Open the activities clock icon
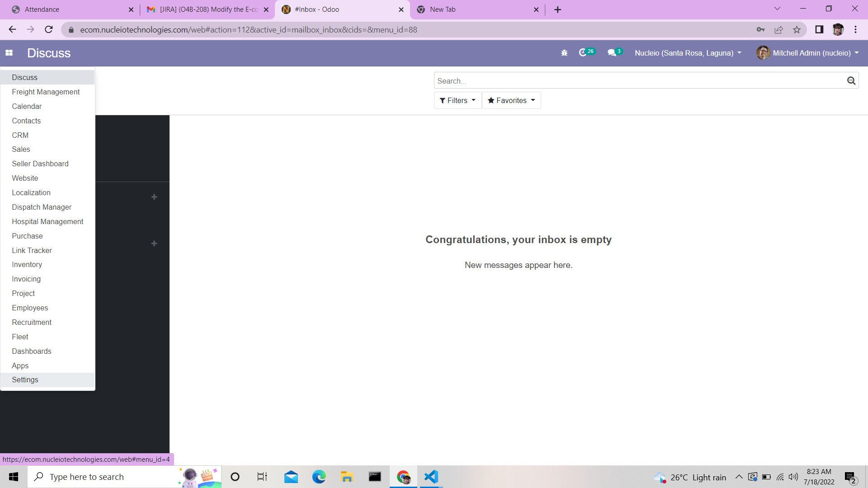This screenshot has width=868, height=488. (587, 52)
